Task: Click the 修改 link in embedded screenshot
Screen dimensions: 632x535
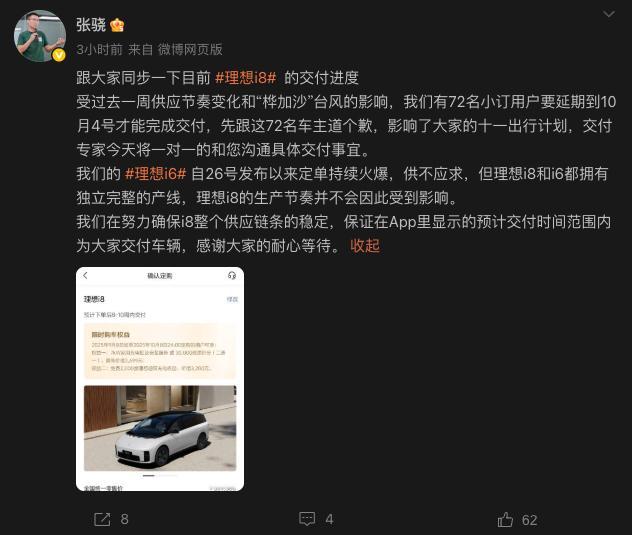Action: 232,299
